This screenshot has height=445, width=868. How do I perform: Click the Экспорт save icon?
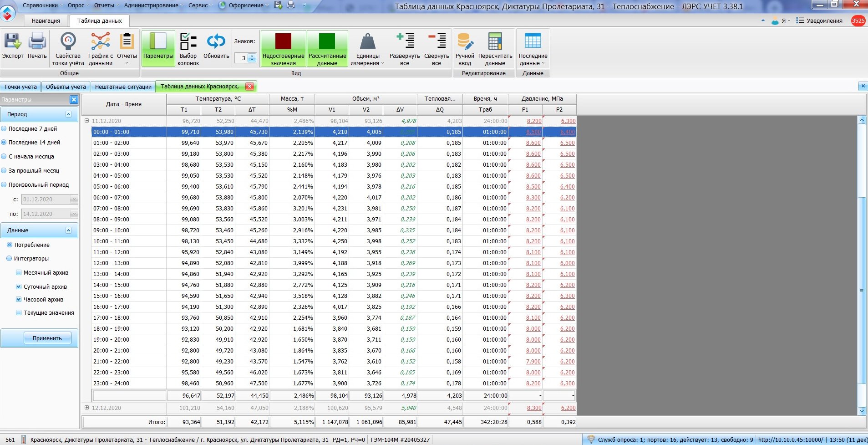click(x=13, y=41)
